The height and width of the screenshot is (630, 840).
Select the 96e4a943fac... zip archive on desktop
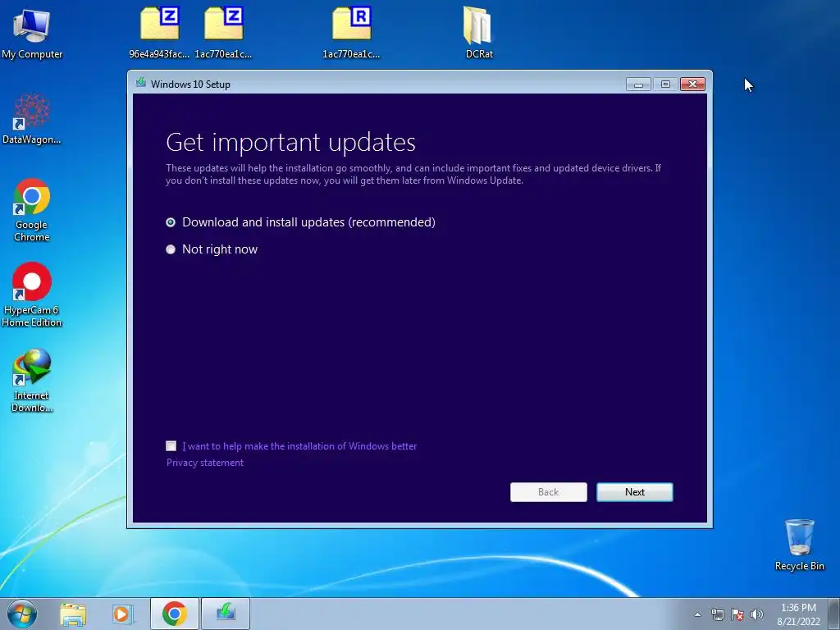159,32
